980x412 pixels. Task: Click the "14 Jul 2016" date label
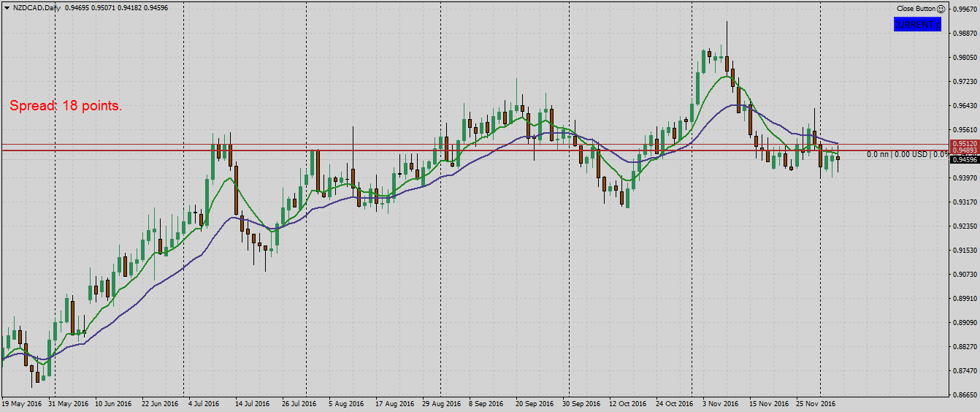[253, 403]
